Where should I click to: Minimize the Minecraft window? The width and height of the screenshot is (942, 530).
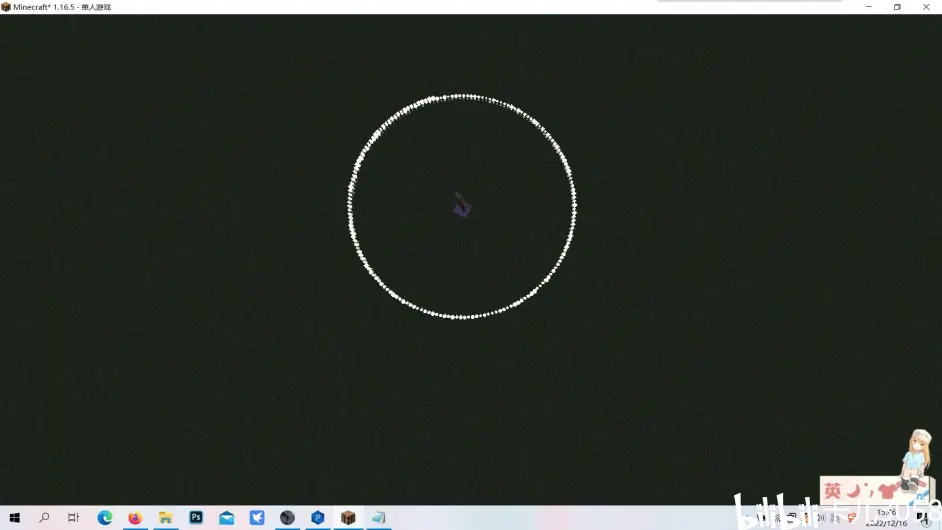pos(869,7)
